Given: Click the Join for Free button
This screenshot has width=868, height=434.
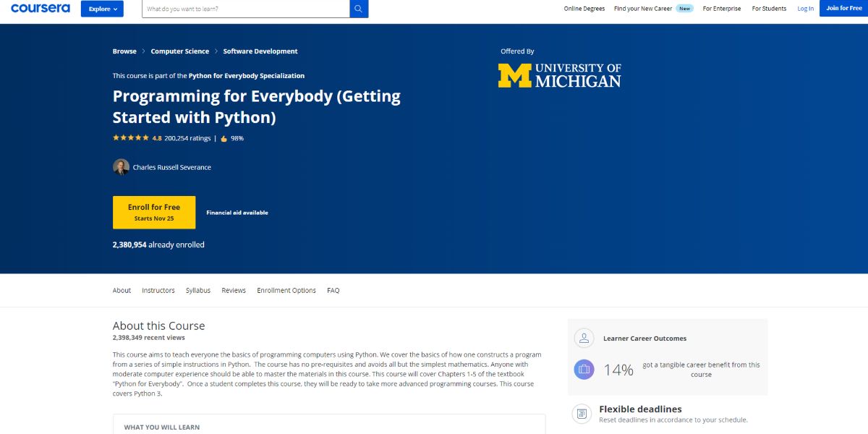Looking at the screenshot, I should click(x=843, y=8).
